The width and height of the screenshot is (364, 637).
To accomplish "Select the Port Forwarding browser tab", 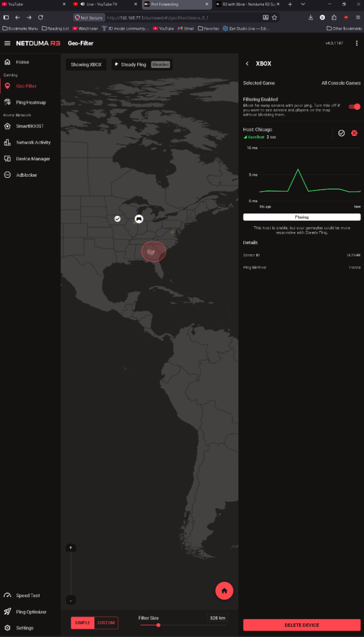I will [176, 4].
